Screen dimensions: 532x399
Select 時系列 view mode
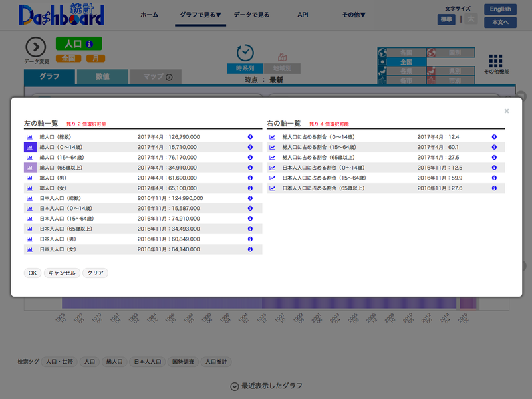tap(245, 68)
